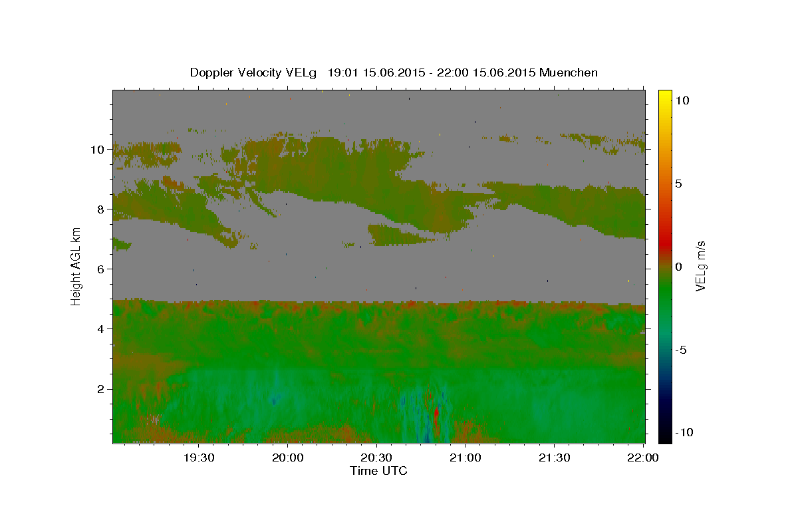Click the height label '4'

[x=102, y=329]
